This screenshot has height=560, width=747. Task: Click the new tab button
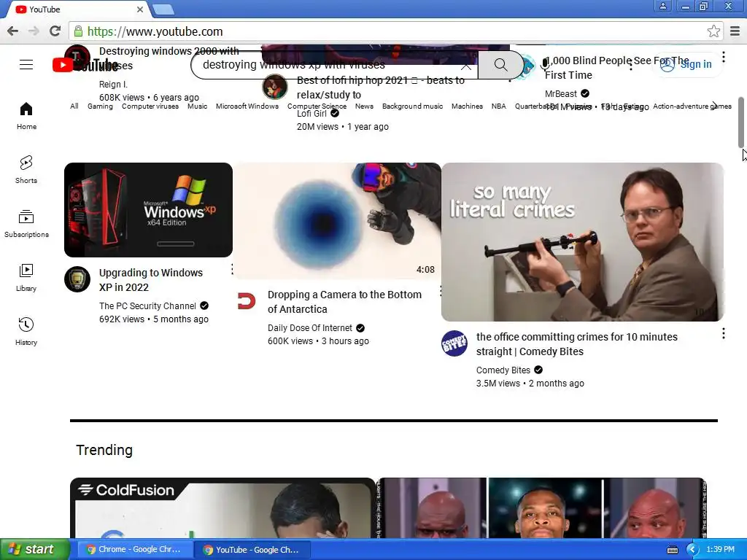(x=163, y=9)
